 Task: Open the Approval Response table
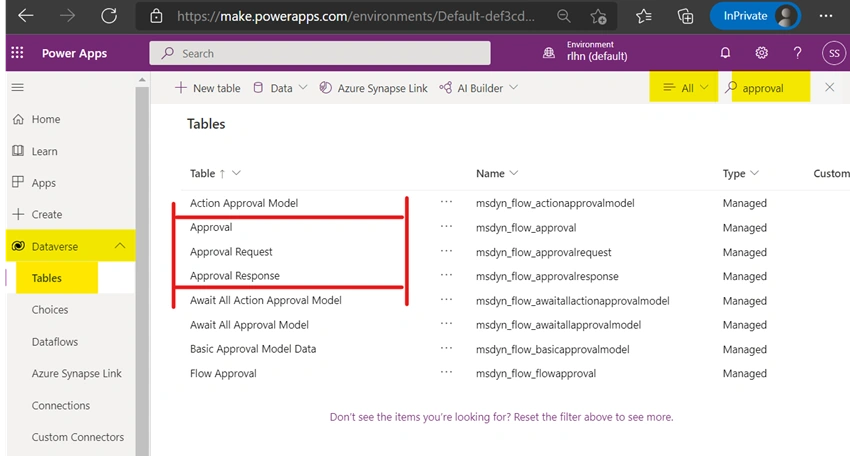[x=235, y=276]
